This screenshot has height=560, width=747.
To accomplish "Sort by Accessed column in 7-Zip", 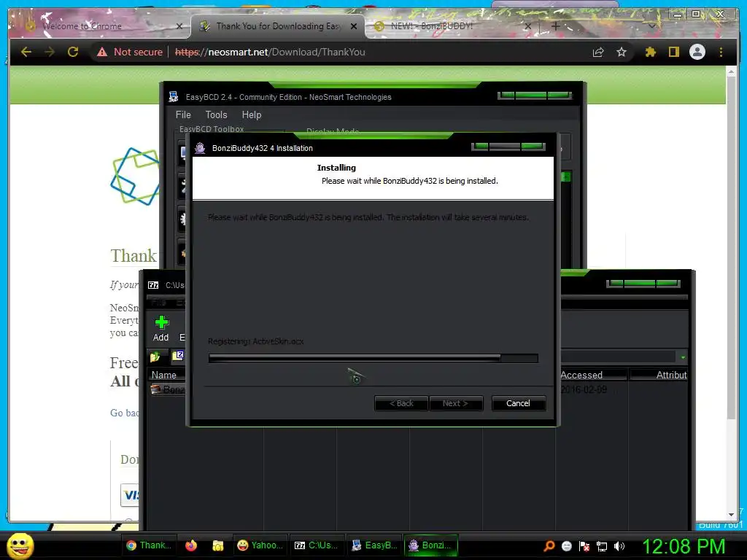I will click(592, 376).
